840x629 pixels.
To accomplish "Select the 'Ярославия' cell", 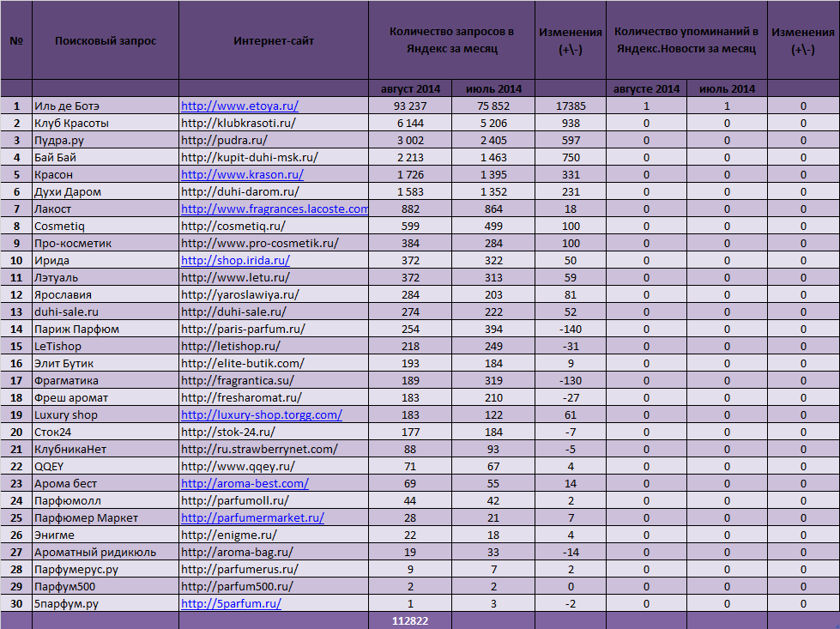I will click(106, 294).
